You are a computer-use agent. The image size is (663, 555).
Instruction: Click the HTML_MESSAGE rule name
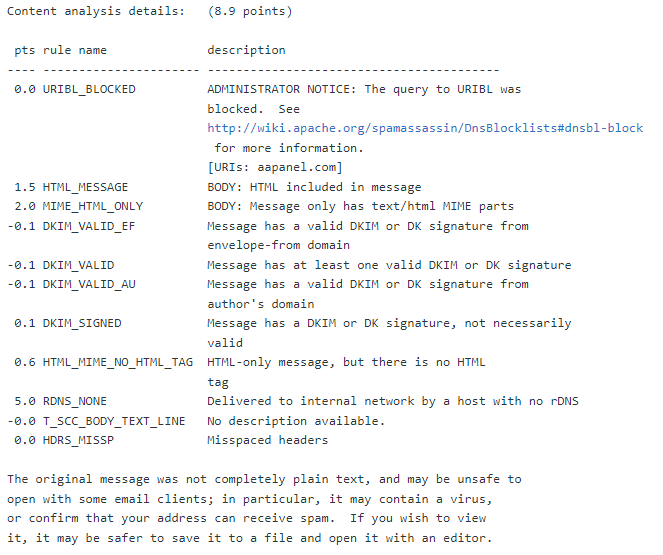coord(85,187)
